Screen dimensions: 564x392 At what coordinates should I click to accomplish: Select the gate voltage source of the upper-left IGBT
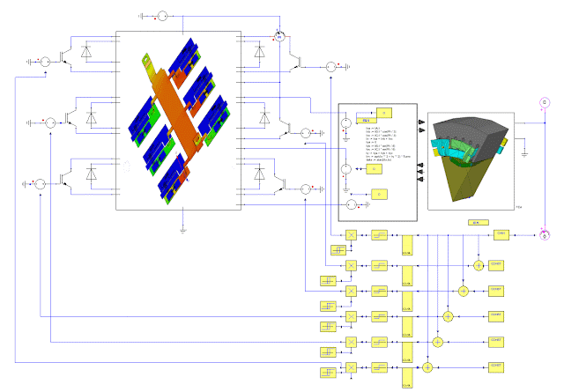(45, 62)
